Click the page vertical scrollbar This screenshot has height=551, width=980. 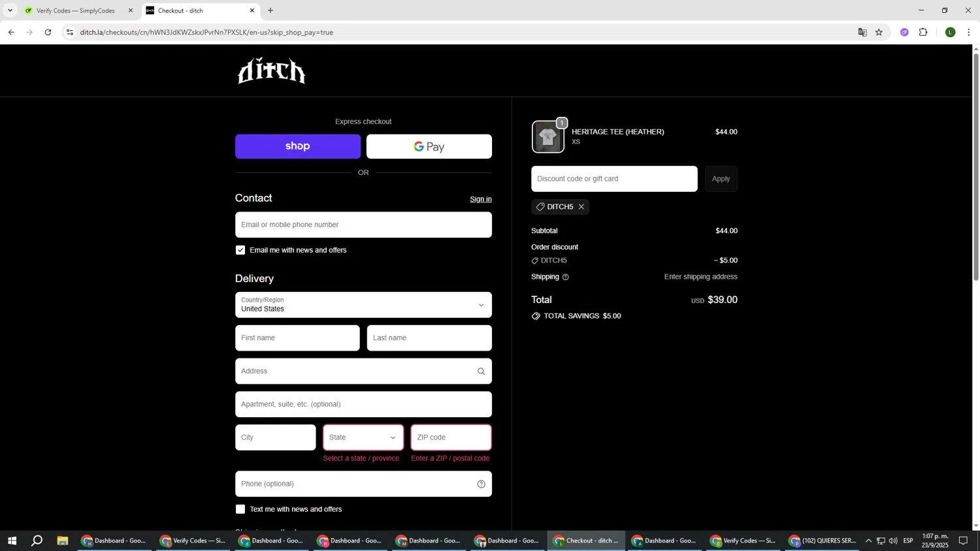tap(976, 167)
